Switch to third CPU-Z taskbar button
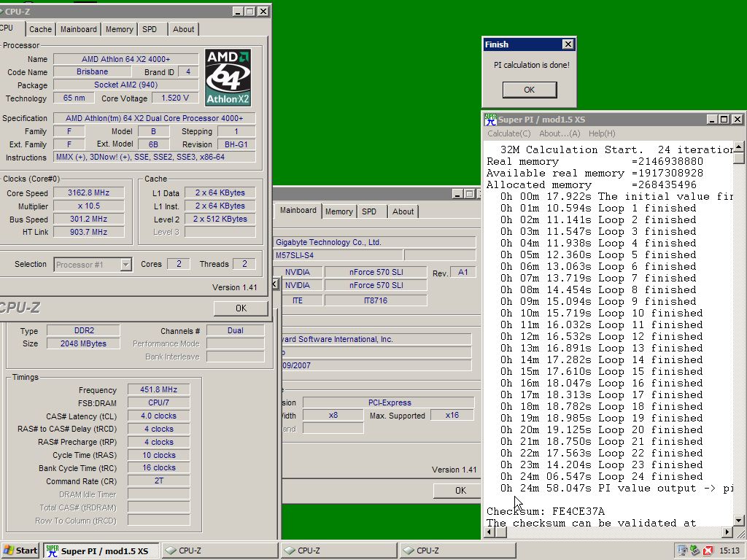The image size is (747, 560). tap(457, 551)
